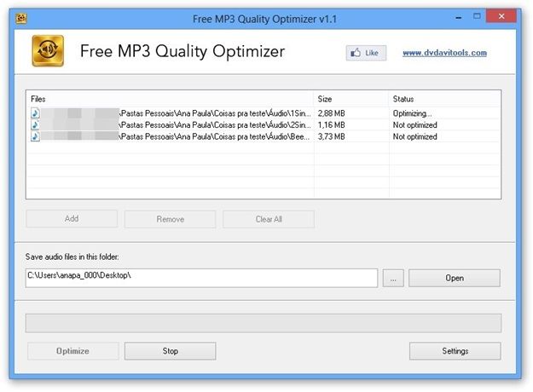
Task: Click the thumbs-up Like button
Action: (x=366, y=53)
